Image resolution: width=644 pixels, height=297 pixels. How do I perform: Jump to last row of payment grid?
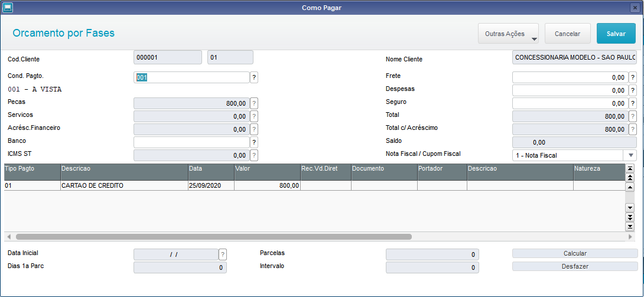click(x=630, y=227)
